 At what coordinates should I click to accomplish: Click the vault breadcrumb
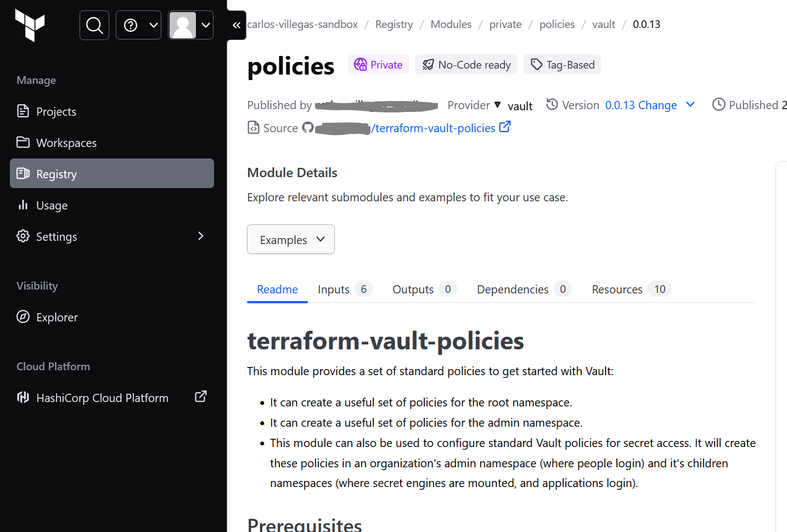[604, 24]
